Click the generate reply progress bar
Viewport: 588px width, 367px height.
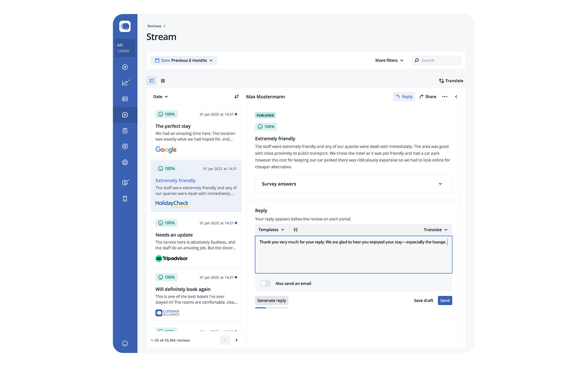[272, 308]
